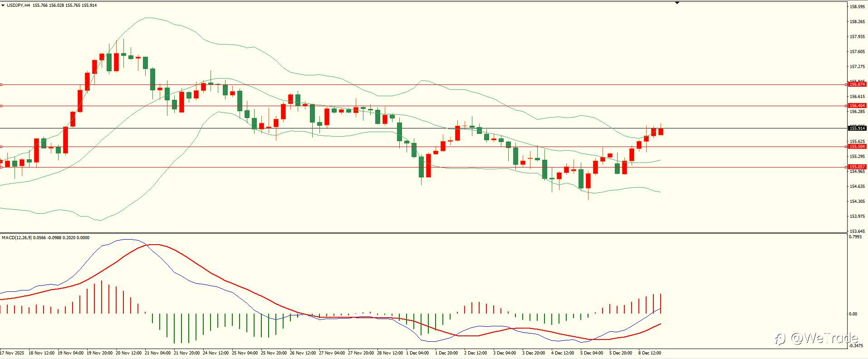Click the 3 Dec 20:00 time label
Viewport: 868px width, 359px height.
(534, 353)
